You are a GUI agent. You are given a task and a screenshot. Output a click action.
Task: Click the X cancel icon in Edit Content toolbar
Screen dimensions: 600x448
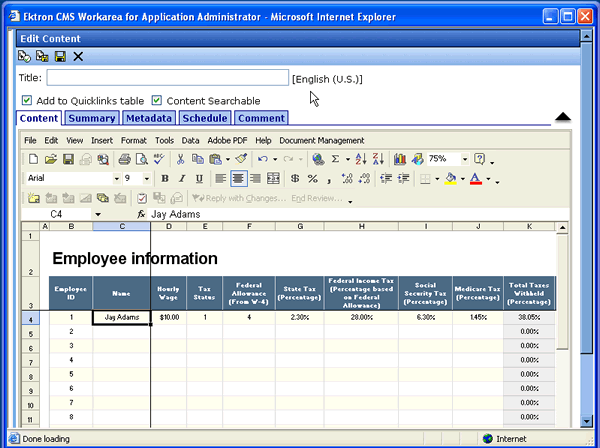pyautogui.click(x=78, y=57)
